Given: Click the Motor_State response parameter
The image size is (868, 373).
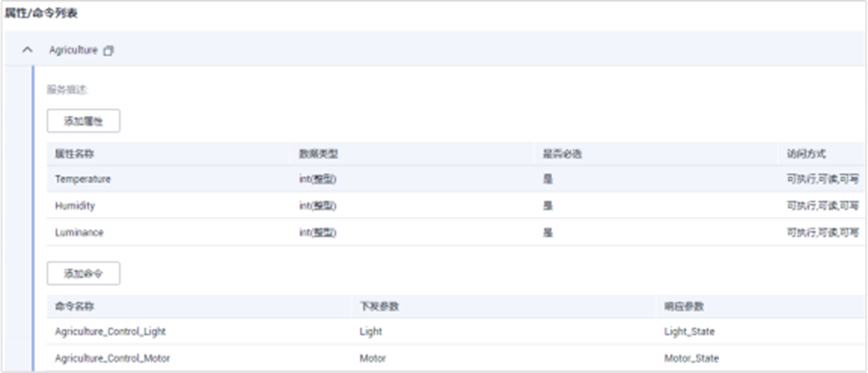Looking at the screenshot, I should [691, 358].
